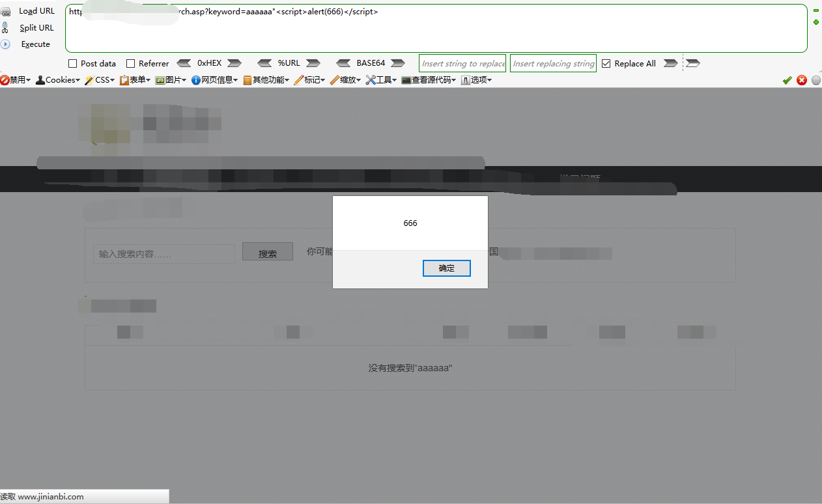The width and height of the screenshot is (822, 504).
Task: Click the 没有搜索到"aaaaaa" result text
Action: pyautogui.click(x=410, y=368)
